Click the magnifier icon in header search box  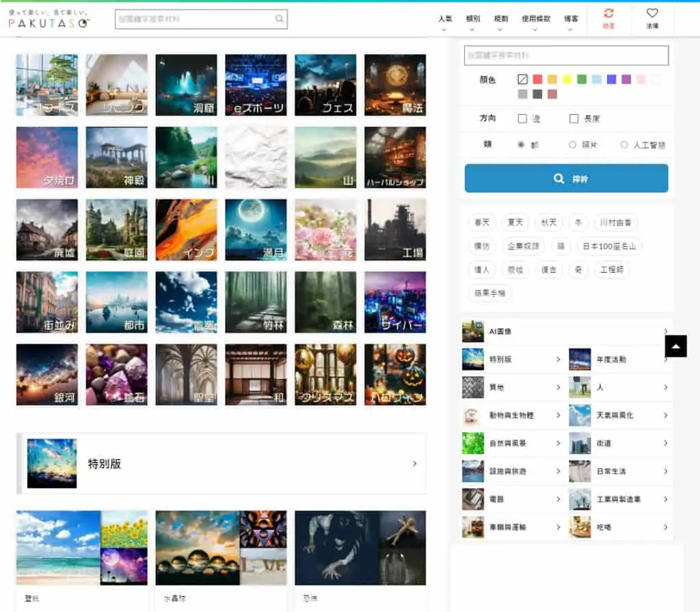click(280, 18)
